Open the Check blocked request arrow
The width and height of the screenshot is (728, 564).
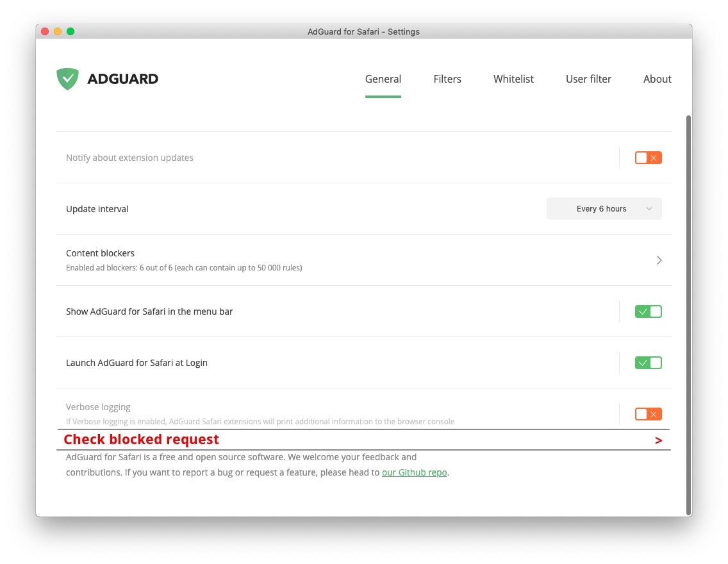(x=658, y=440)
